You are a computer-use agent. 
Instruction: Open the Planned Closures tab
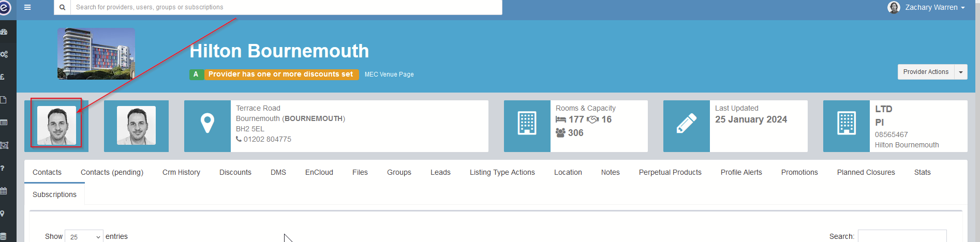pos(866,172)
